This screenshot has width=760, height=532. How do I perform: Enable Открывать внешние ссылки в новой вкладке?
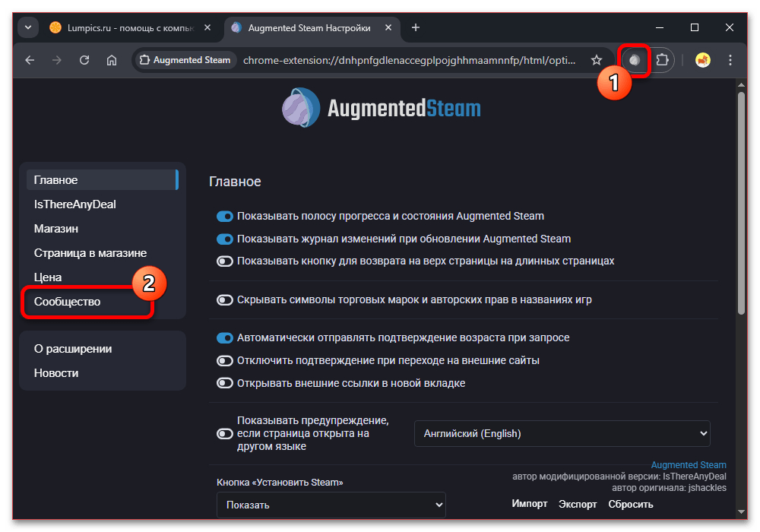(x=225, y=383)
